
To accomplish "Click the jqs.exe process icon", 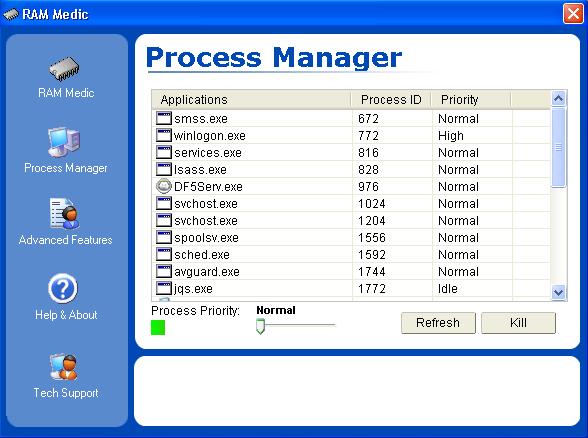I will (164, 288).
